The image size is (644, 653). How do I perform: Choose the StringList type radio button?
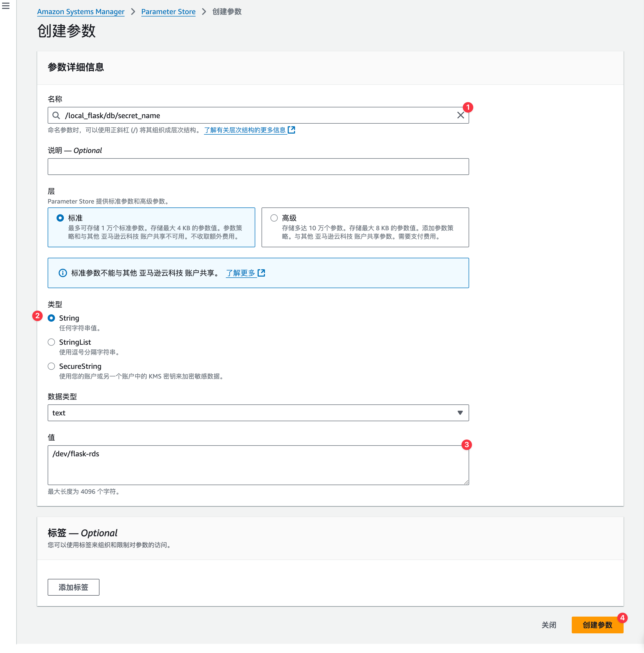click(51, 342)
